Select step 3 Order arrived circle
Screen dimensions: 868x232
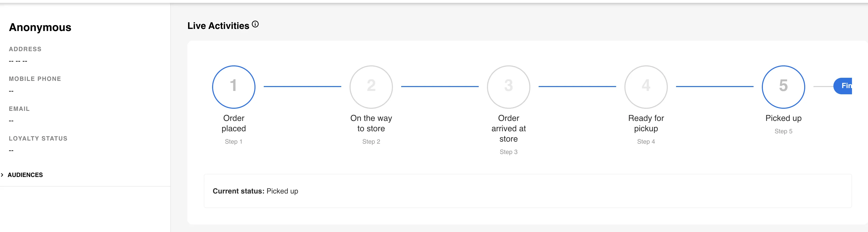tap(508, 87)
